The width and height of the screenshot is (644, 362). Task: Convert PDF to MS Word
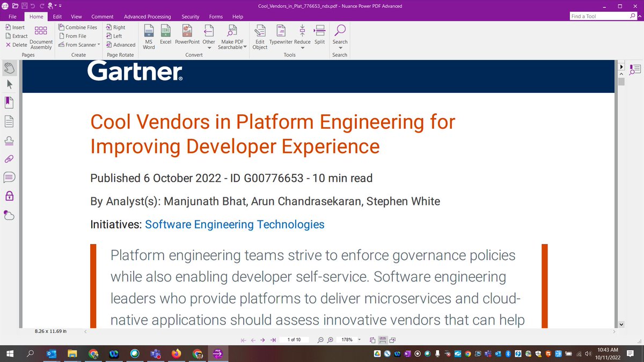point(149,37)
